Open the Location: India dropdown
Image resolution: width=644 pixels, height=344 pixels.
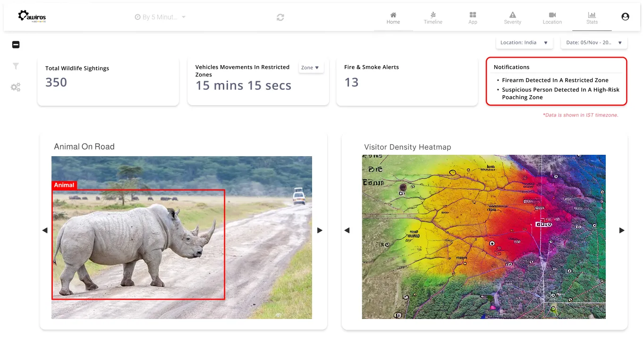click(524, 42)
